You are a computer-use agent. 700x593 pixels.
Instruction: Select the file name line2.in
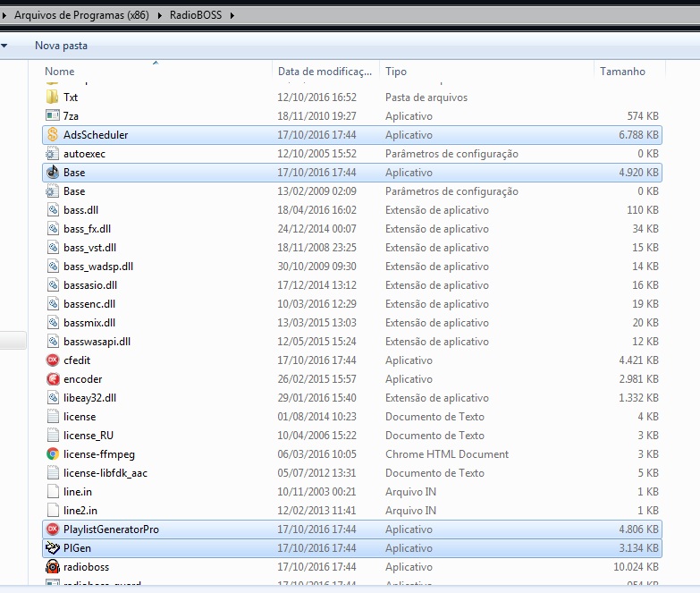click(80, 511)
